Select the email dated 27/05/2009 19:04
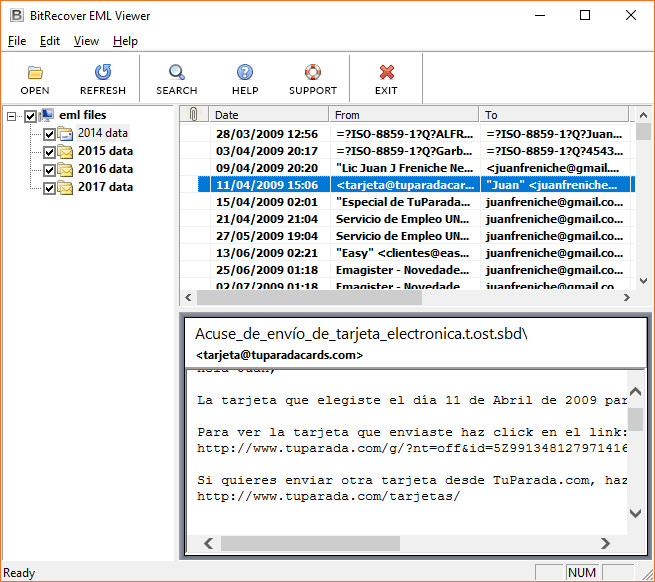The height and width of the screenshot is (582, 655). [407, 236]
